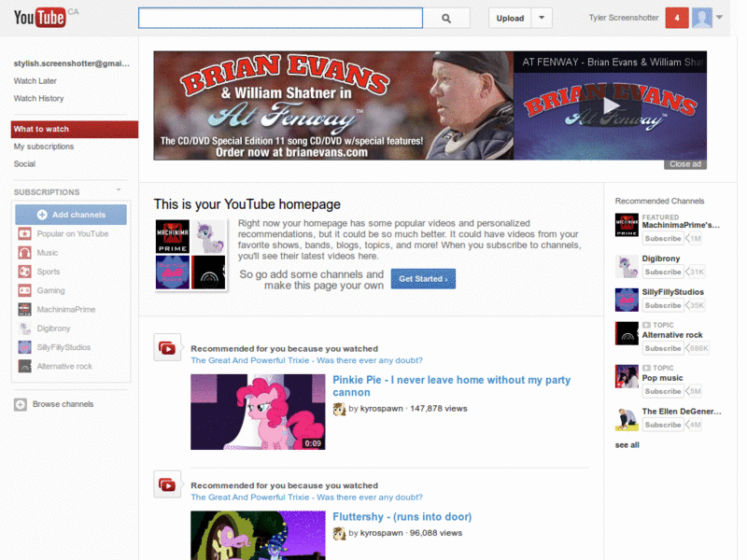Click the Upload button

tap(510, 18)
